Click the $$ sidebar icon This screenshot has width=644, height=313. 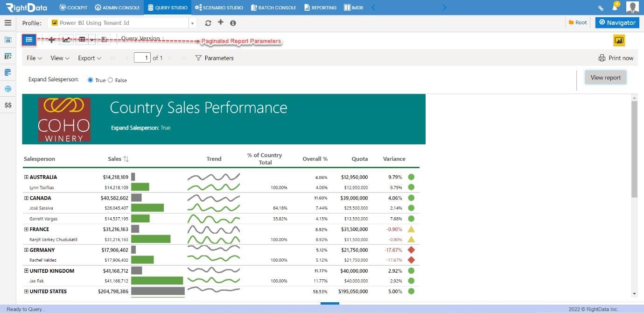point(8,105)
